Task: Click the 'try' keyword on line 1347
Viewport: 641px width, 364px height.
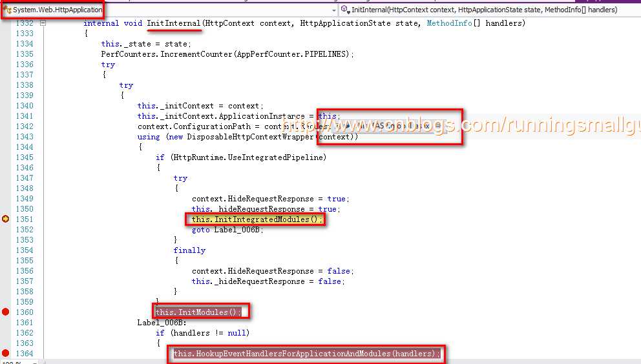Action: tap(180, 178)
